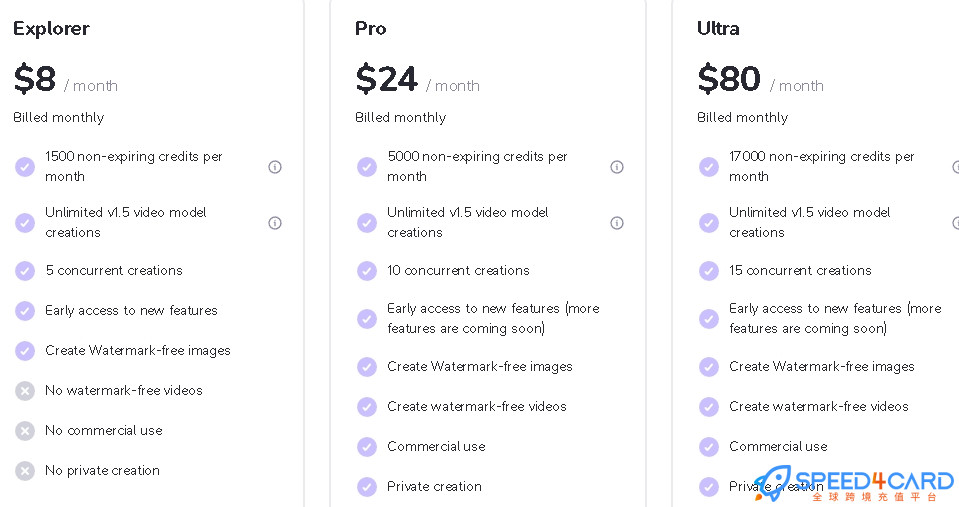
Task: Click the $80 per month price
Action: 760,80
